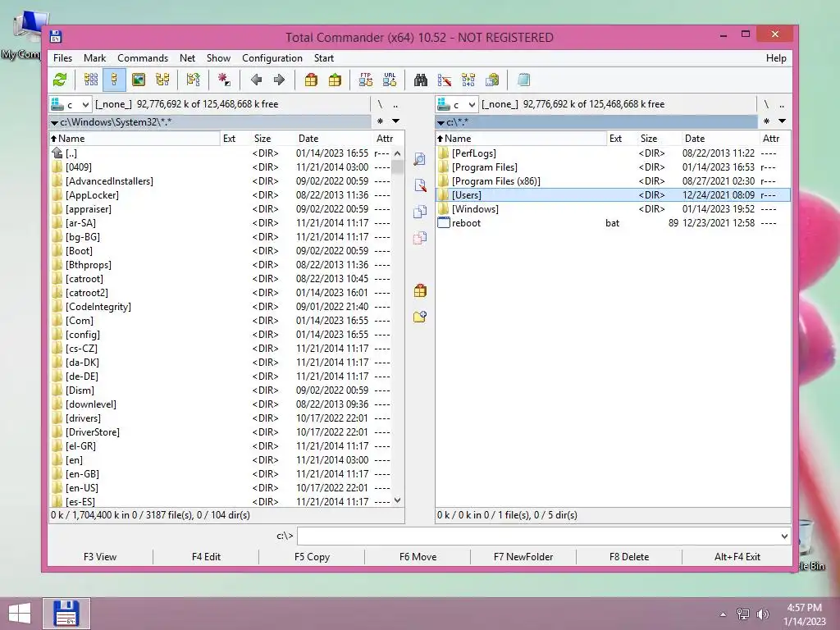Click the Pack files toolbar icon
Screen dimensions: 840x630
coord(311,80)
